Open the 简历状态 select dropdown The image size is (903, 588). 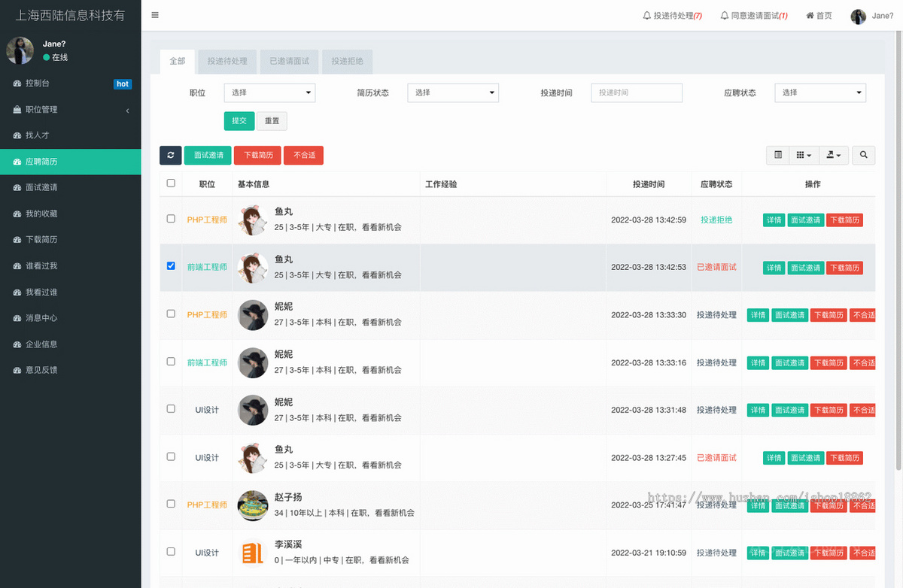point(452,92)
